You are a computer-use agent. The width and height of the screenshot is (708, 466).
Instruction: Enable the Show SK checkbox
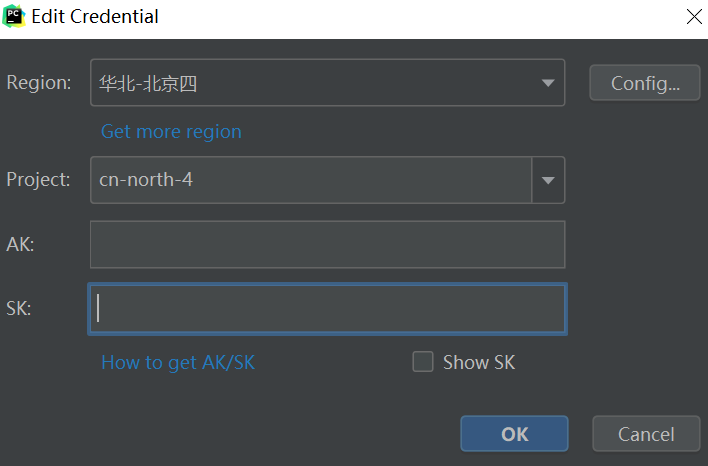pyautogui.click(x=423, y=362)
